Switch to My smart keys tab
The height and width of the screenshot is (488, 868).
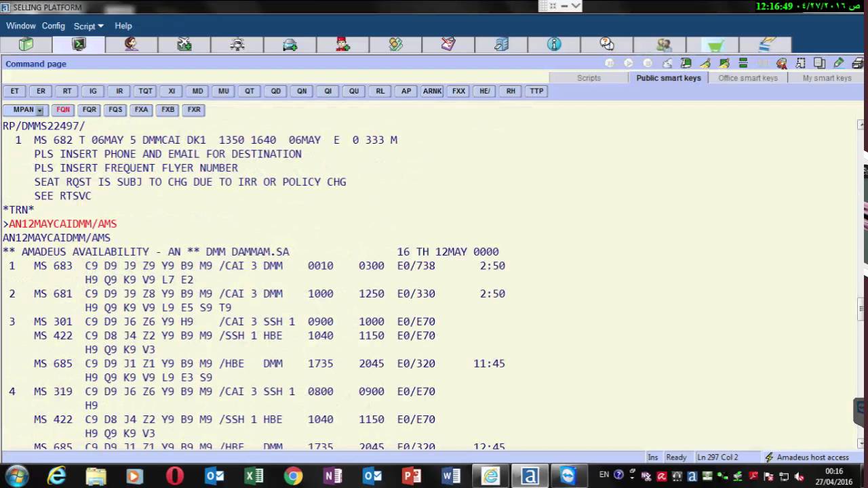coord(827,78)
